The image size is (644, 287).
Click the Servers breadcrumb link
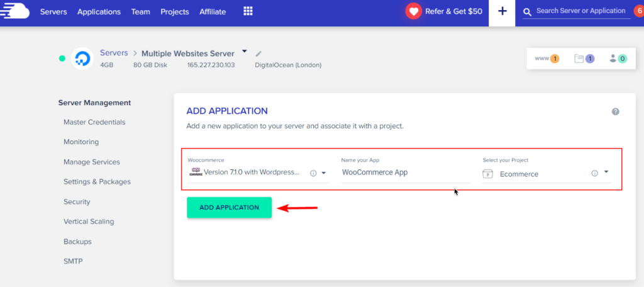[x=114, y=53]
